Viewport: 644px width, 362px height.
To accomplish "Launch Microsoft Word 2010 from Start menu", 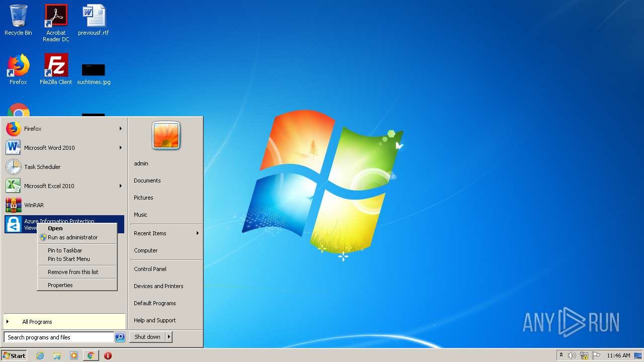I will (64, 148).
